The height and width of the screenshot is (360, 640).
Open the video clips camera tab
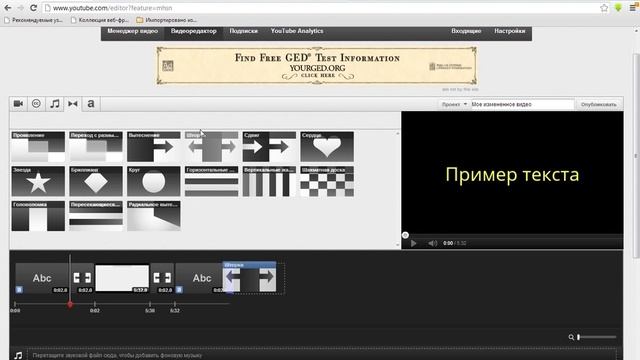(x=18, y=104)
